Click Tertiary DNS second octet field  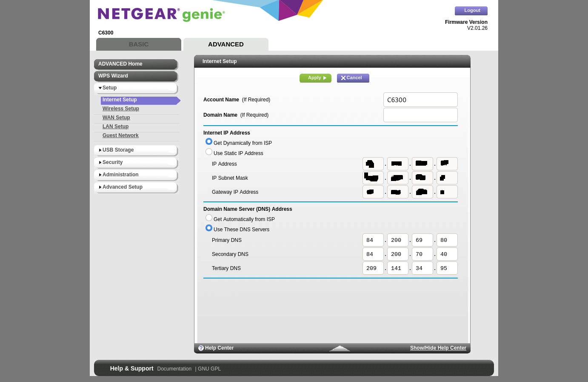(x=398, y=268)
